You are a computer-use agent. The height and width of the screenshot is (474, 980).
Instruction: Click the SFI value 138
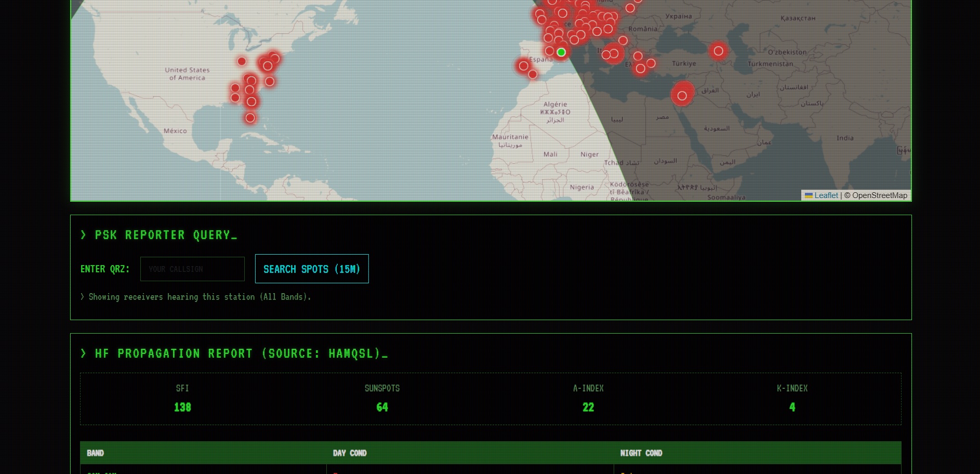click(182, 407)
